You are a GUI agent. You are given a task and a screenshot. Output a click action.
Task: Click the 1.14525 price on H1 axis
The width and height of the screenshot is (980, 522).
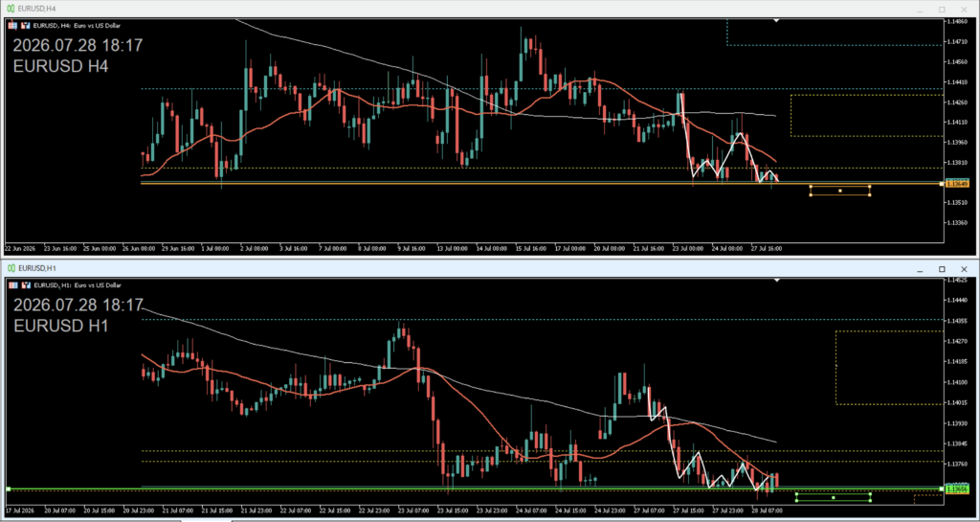click(956, 280)
